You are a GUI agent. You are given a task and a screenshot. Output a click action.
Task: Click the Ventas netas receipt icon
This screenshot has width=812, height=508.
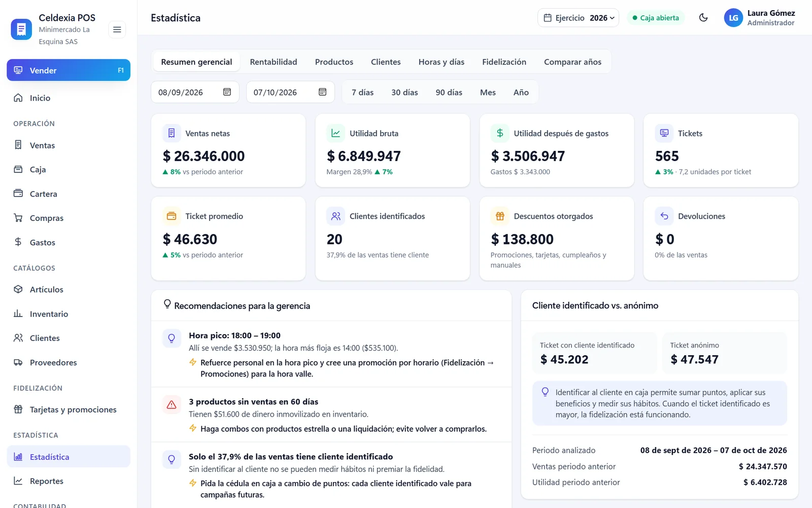(172, 133)
